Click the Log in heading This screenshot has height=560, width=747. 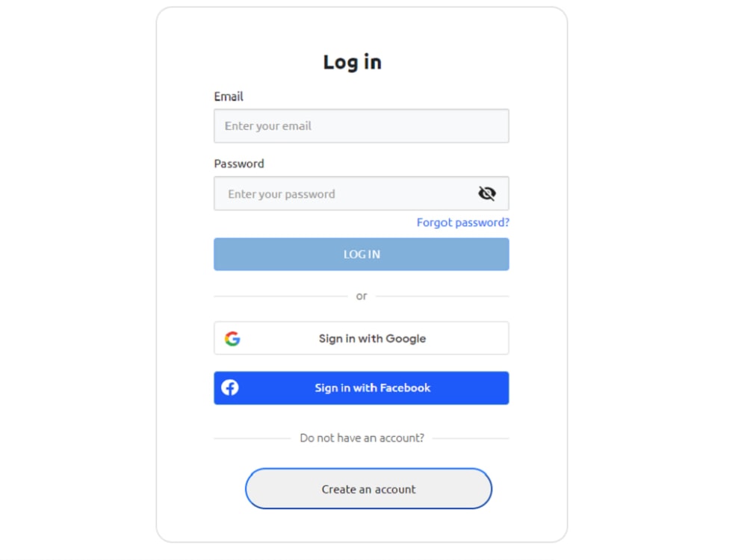(x=351, y=62)
